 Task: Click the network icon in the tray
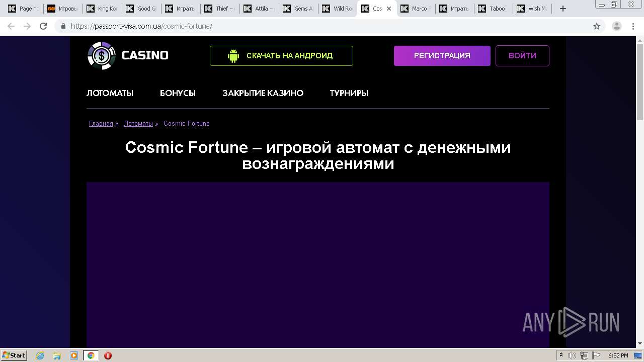[584, 355]
